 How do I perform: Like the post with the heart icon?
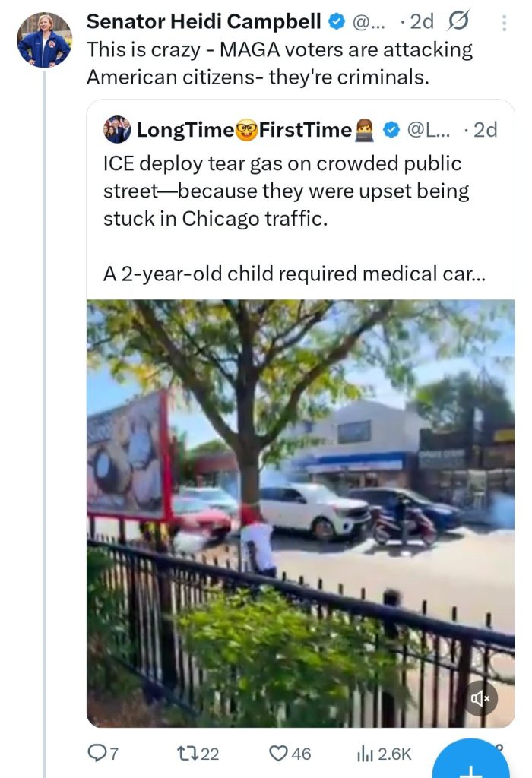(280, 753)
